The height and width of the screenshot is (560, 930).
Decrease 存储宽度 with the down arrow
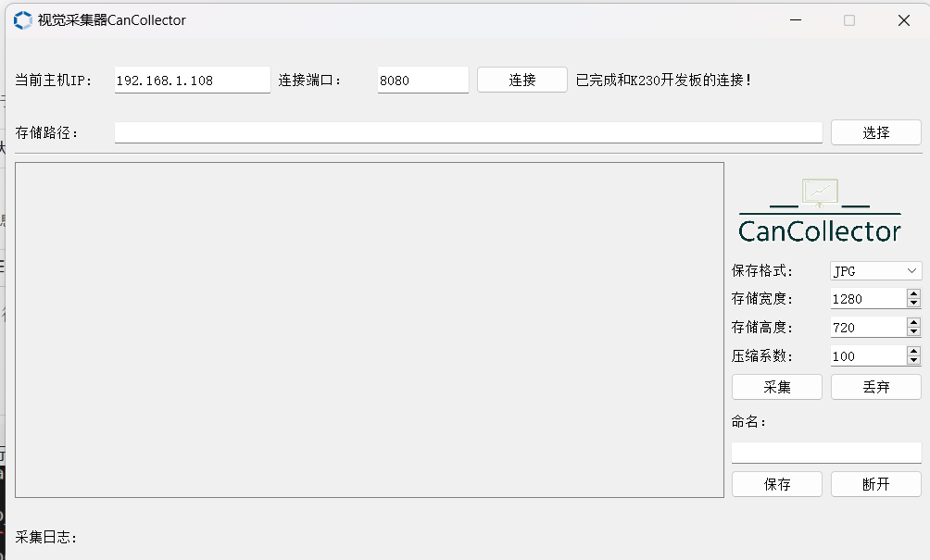[913, 304]
